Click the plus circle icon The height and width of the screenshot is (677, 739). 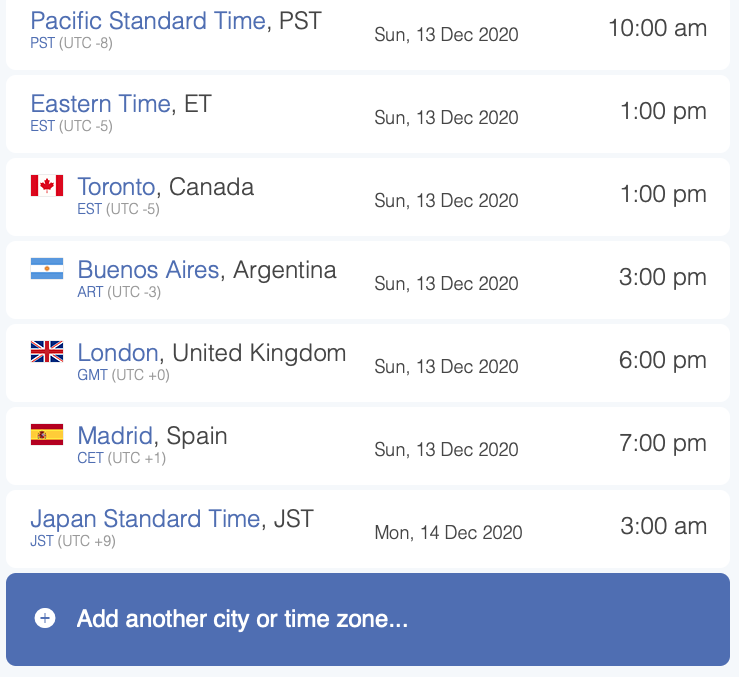tap(45, 618)
